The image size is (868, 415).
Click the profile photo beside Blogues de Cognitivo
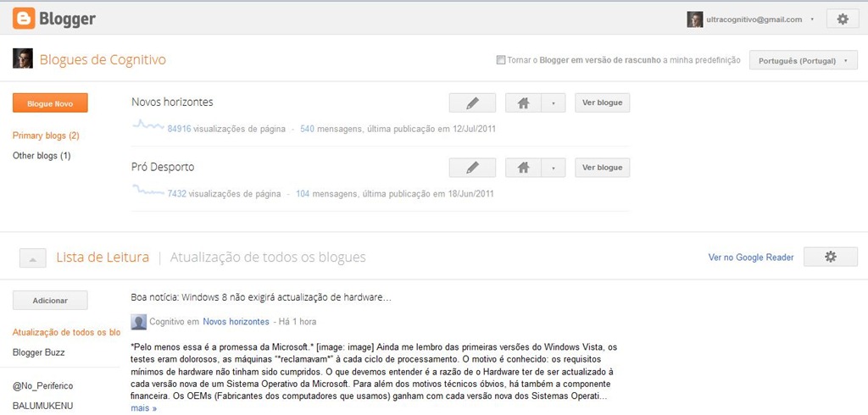coord(23,58)
